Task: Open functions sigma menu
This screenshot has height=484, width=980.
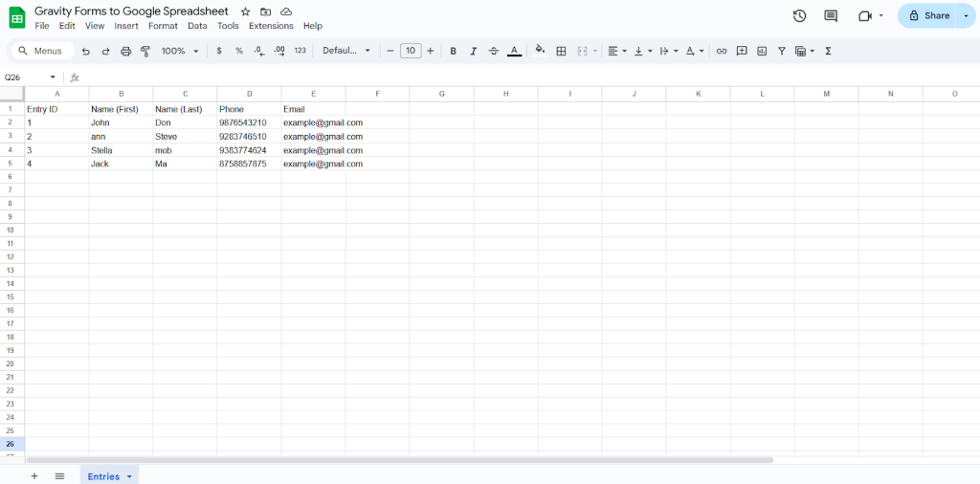Action: 828,52
